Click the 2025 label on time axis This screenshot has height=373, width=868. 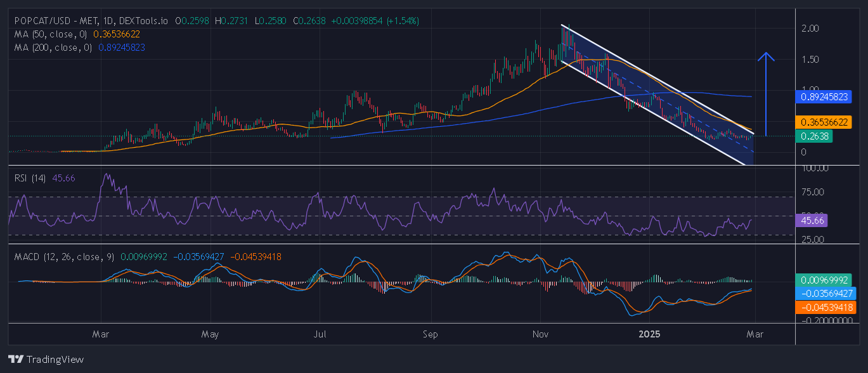(x=649, y=334)
